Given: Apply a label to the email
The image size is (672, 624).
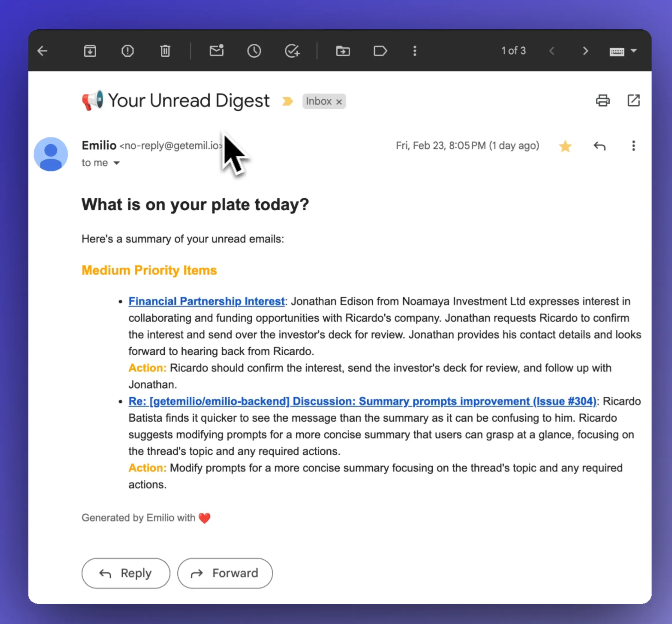Looking at the screenshot, I should [x=380, y=51].
